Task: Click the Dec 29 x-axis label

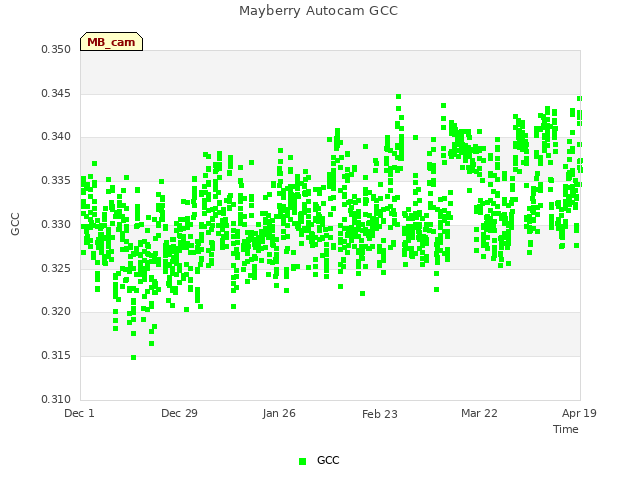Action: point(179,413)
